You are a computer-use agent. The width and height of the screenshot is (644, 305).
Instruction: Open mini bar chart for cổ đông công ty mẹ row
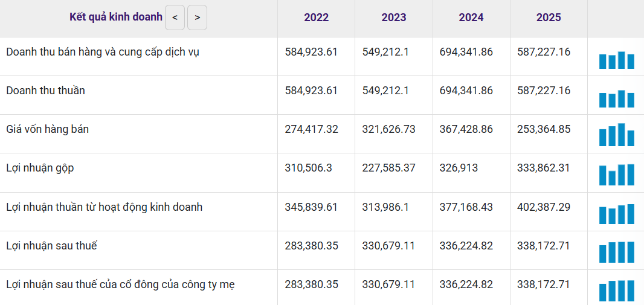coord(616,291)
